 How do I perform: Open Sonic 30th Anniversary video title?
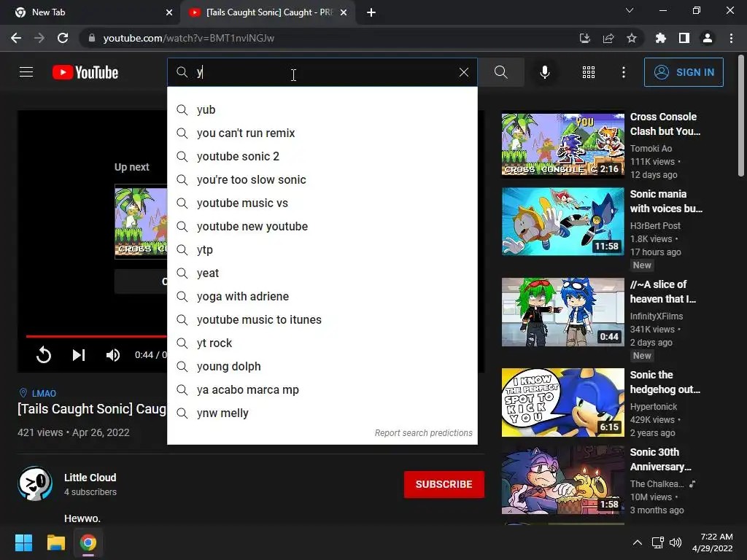tap(661, 459)
